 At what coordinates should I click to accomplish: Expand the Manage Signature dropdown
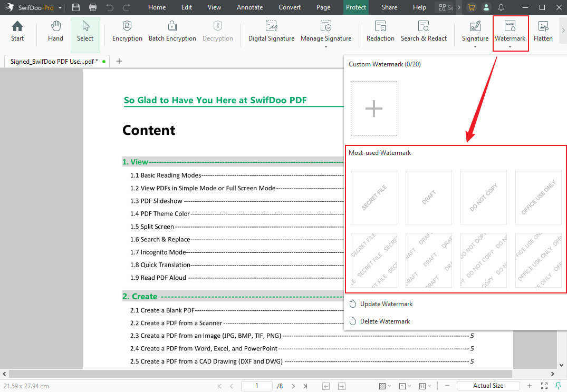(326, 47)
